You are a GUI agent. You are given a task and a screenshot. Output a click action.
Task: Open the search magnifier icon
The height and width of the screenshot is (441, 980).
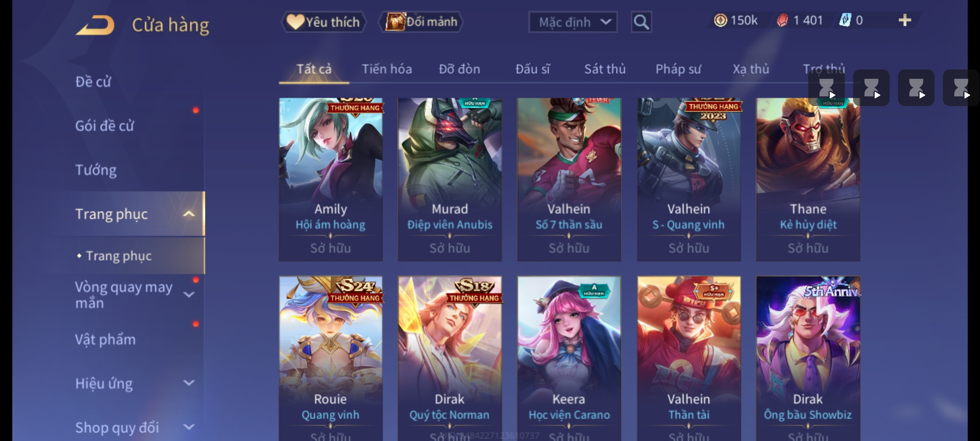pos(641,22)
